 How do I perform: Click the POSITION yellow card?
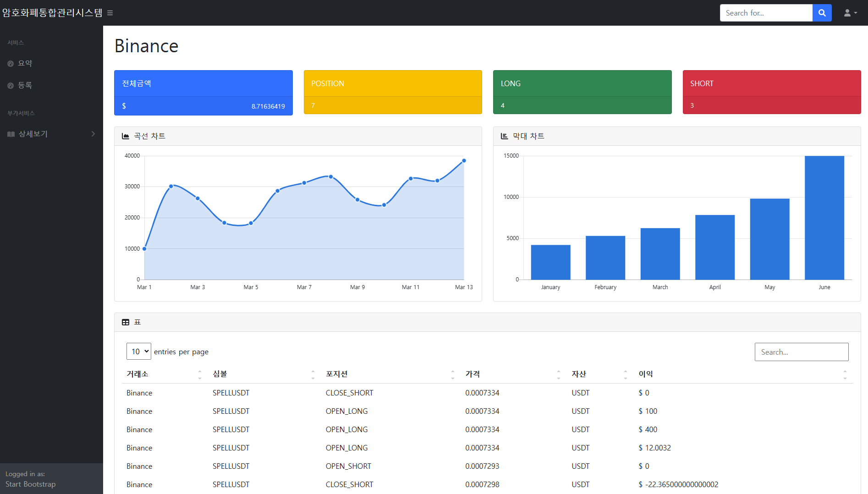coord(393,92)
